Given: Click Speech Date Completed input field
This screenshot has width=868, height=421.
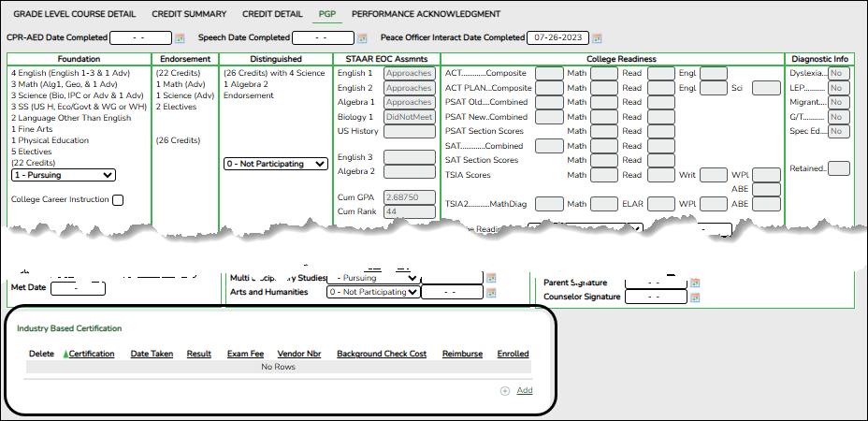Looking at the screenshot, I should click(323, 37).
